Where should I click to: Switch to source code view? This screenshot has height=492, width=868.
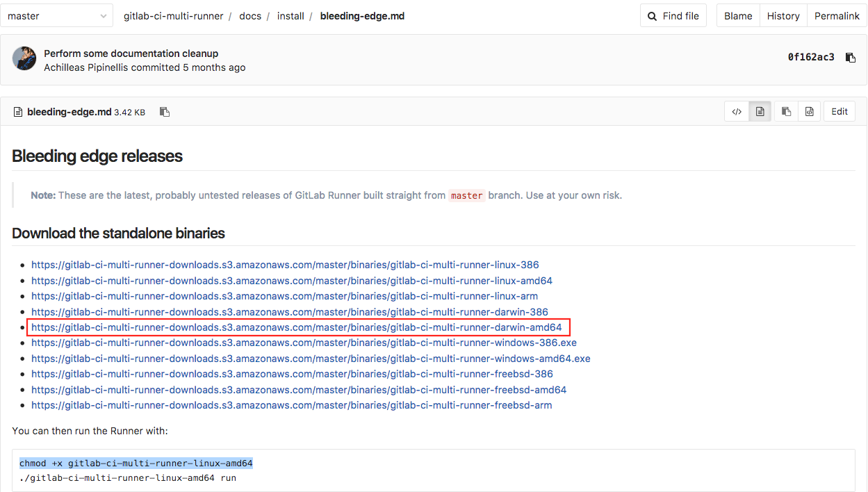click(x=737, y=111)
